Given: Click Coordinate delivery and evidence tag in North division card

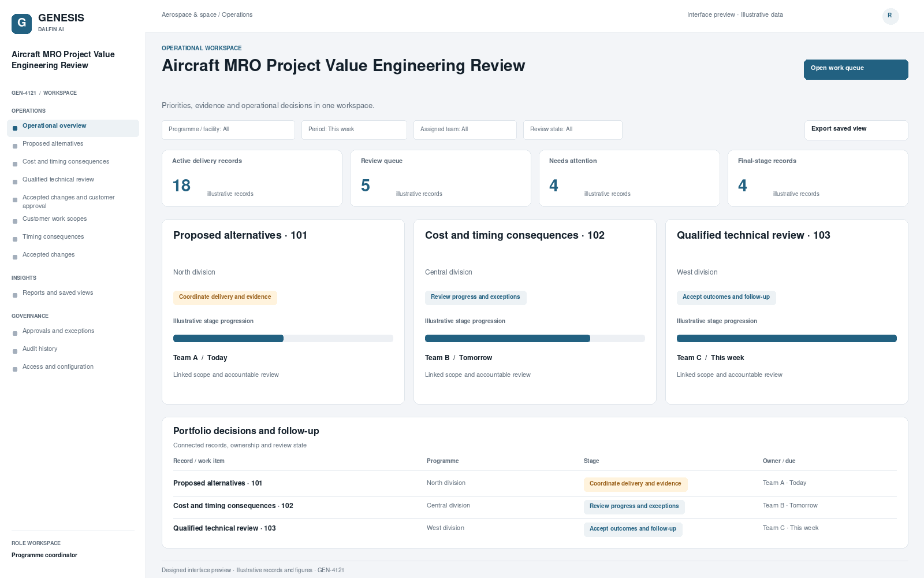Looking at the screenshot, I should (x=225, y=297).
